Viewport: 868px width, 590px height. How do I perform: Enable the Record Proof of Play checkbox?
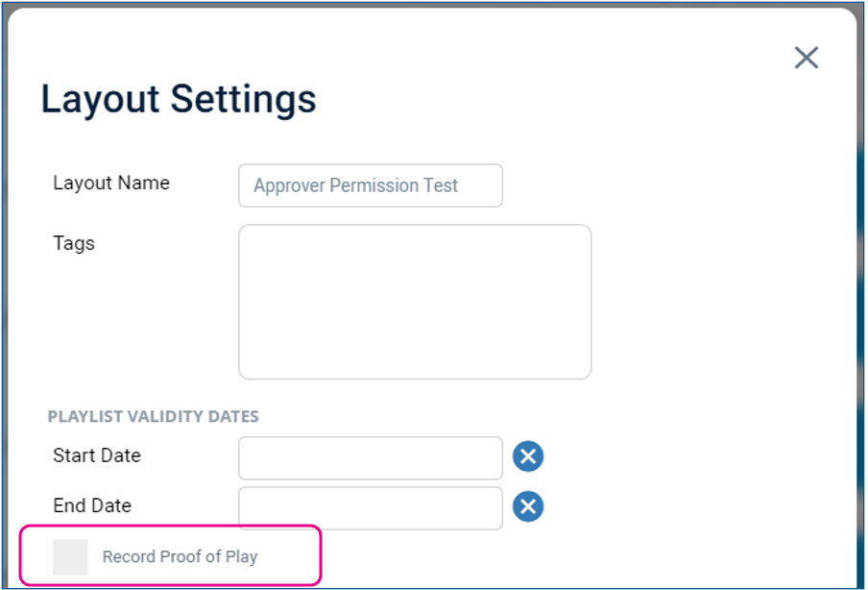[70, 556]
